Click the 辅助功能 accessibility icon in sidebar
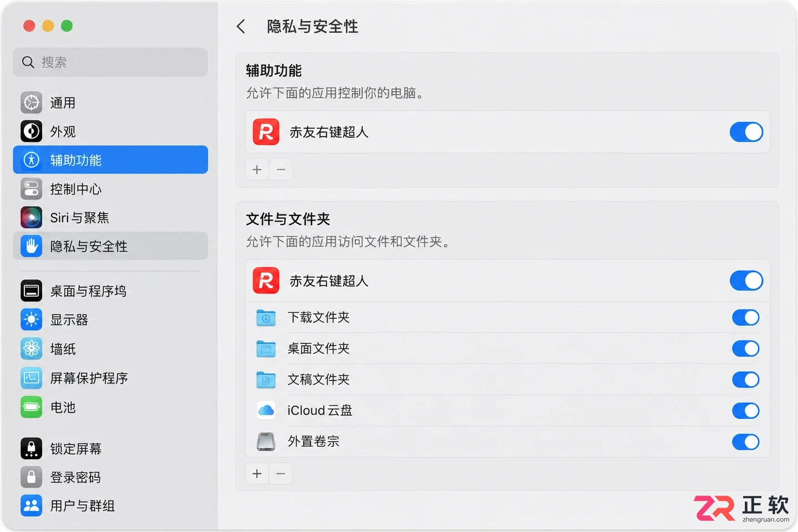798x532 pixels. coord(32,160)
